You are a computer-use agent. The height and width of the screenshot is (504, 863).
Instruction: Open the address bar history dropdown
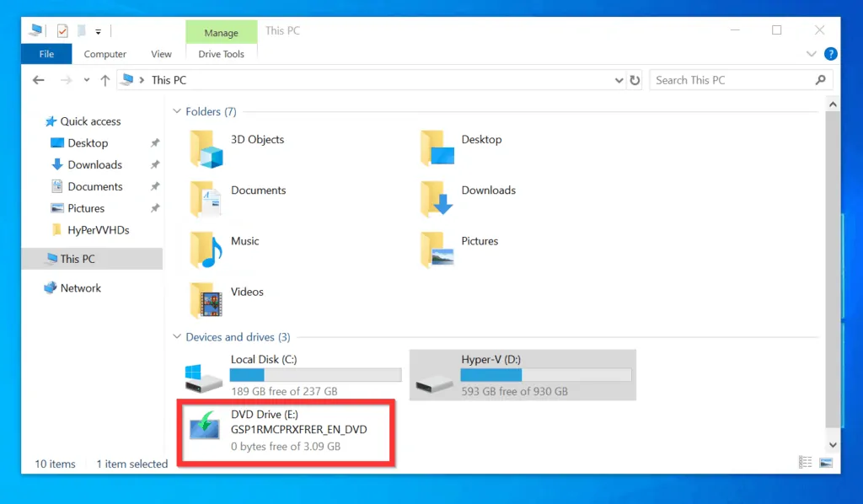point(619,80)
